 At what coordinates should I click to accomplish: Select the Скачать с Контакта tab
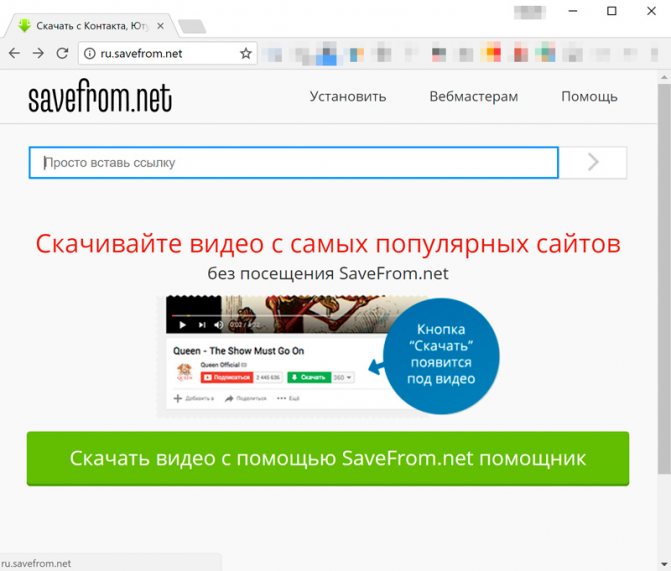[90, 26]
